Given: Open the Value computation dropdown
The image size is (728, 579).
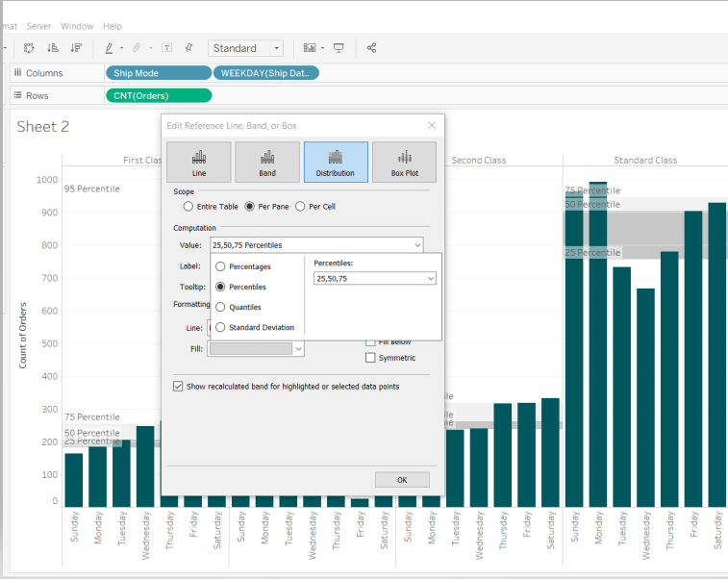Looking at the screenshot, I should [418, 245].
